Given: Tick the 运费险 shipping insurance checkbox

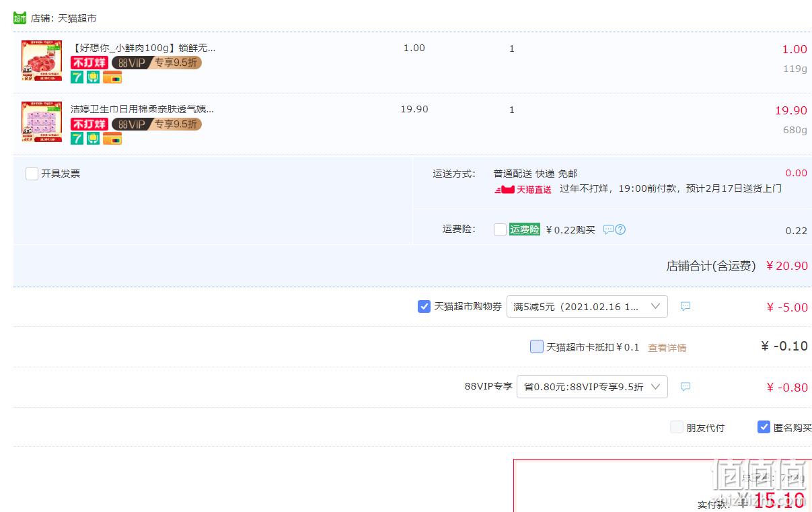Looking at the screenshot, I should point(500,229).
